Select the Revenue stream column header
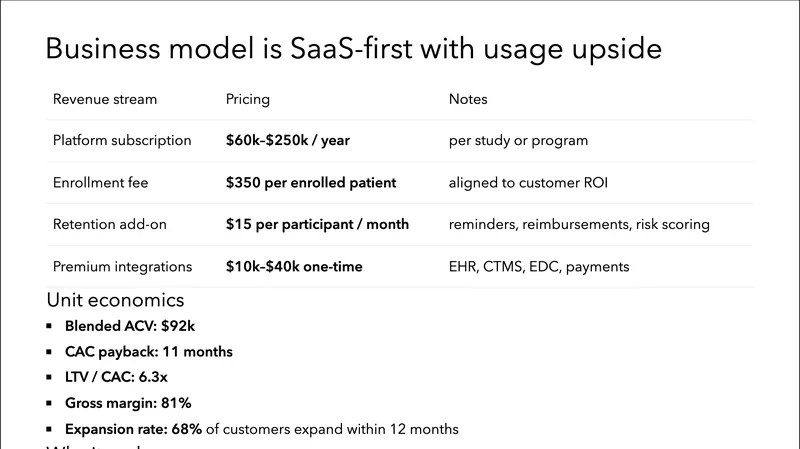Viewport: 800px width, 449px height. click(105, 99)
